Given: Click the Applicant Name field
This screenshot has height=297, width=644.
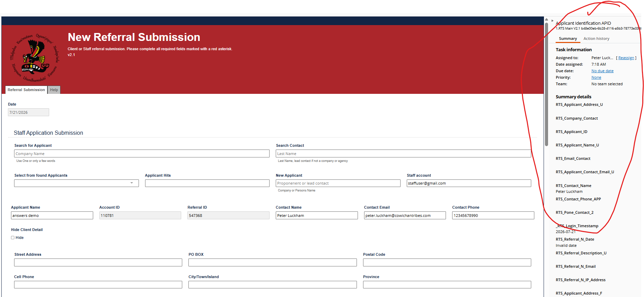Looking at the screenshot, I should point(52,216).
